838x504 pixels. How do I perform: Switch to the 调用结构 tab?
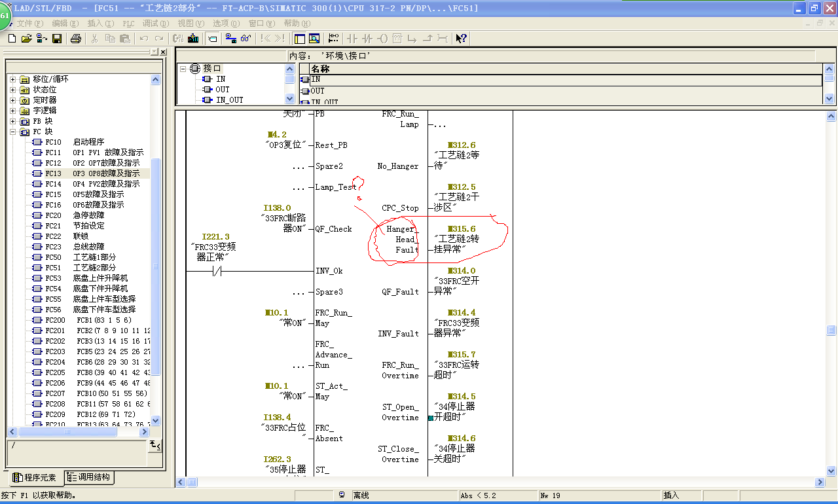pos(89,478)
